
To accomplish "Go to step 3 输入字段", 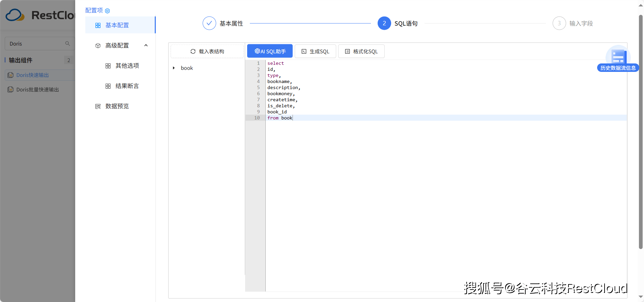I will click(559, 23).
